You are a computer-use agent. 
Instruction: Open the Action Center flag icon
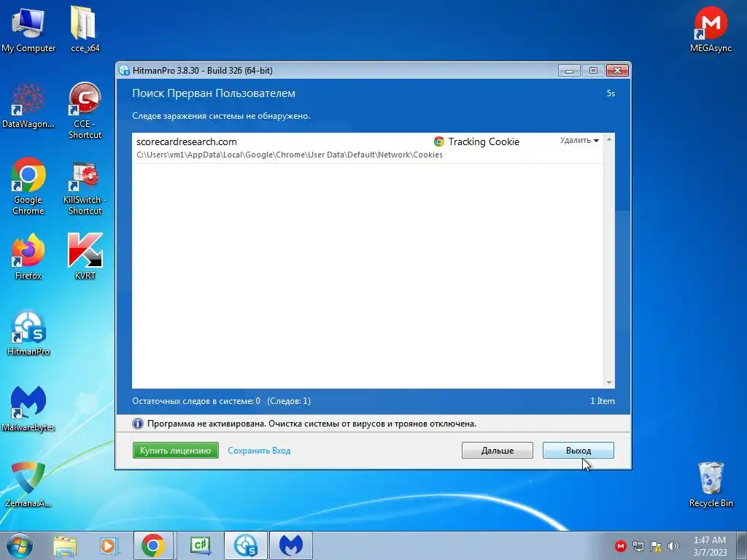[656, 546]
